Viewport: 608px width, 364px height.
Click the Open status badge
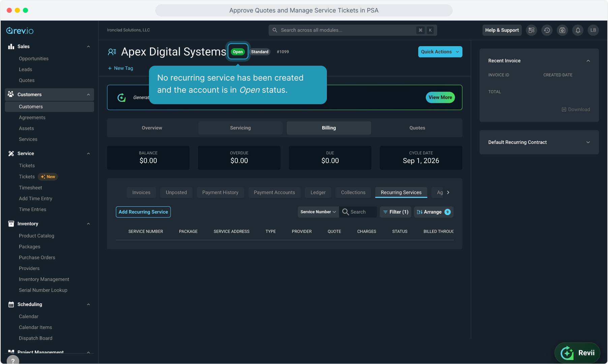coord(238,52)
